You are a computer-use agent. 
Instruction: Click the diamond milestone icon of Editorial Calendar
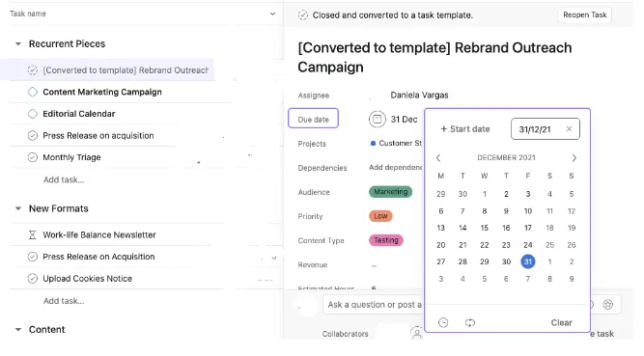pyautogui.click(x=33, y=114)
